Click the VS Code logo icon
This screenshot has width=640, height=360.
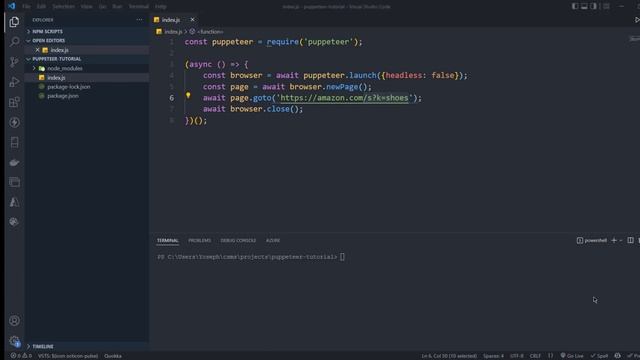11,6
